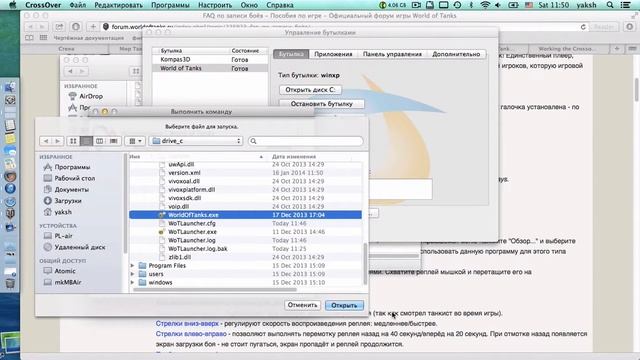Switch to the Дополнительно tab
The height and width of the screenshot is (360, 640).
click(456, 54)
